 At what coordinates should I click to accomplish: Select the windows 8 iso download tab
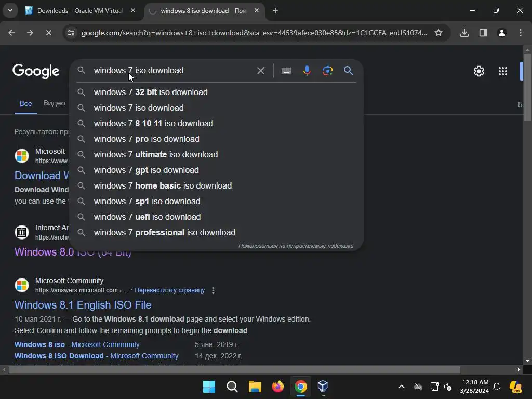click(x=204, y=10)
